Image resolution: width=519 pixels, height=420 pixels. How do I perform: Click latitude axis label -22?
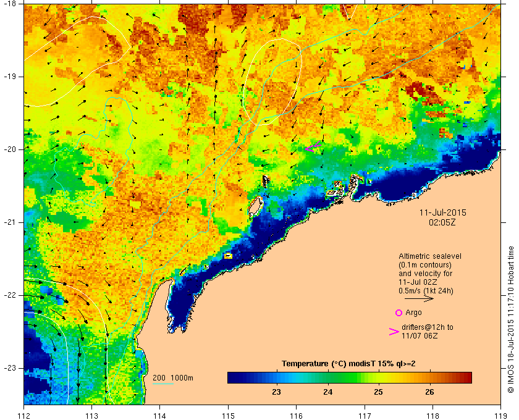[9, 295]
